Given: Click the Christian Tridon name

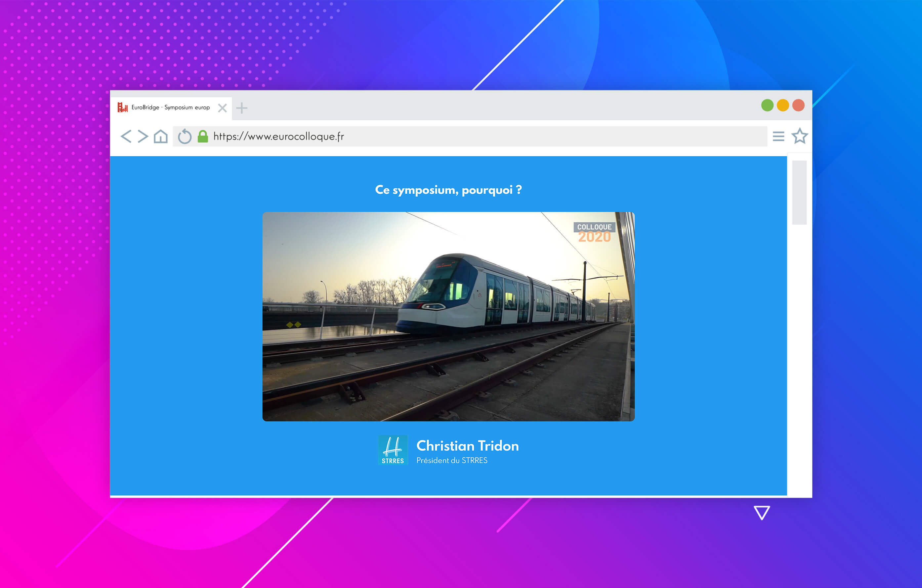Looking at the screenshot, I should [x=468, y=446].
